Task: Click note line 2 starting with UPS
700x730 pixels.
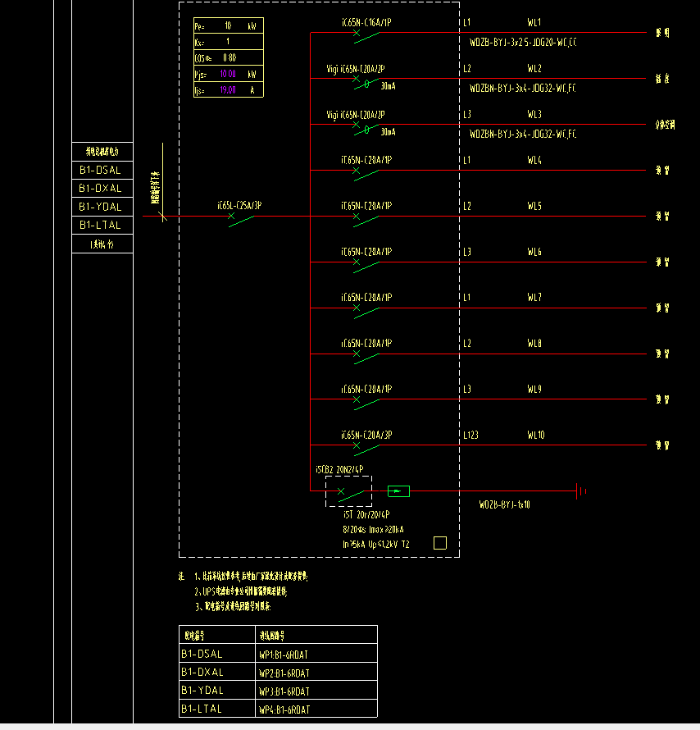Action: 240,591
